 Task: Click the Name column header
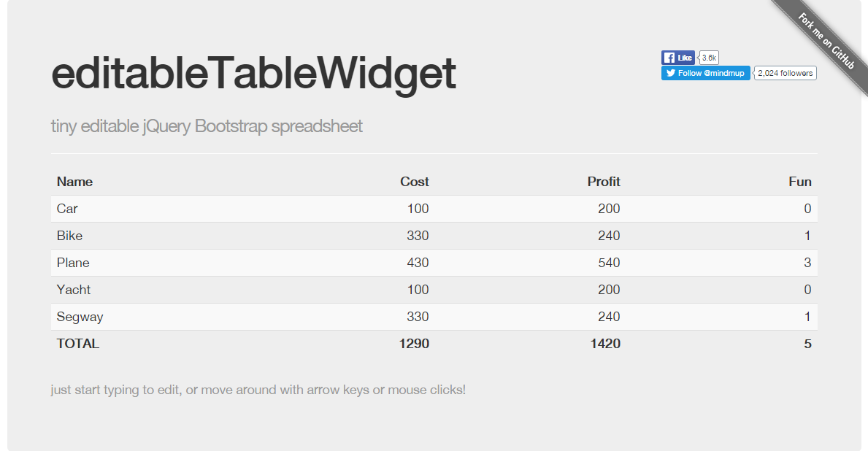click(x=74, y=182)
